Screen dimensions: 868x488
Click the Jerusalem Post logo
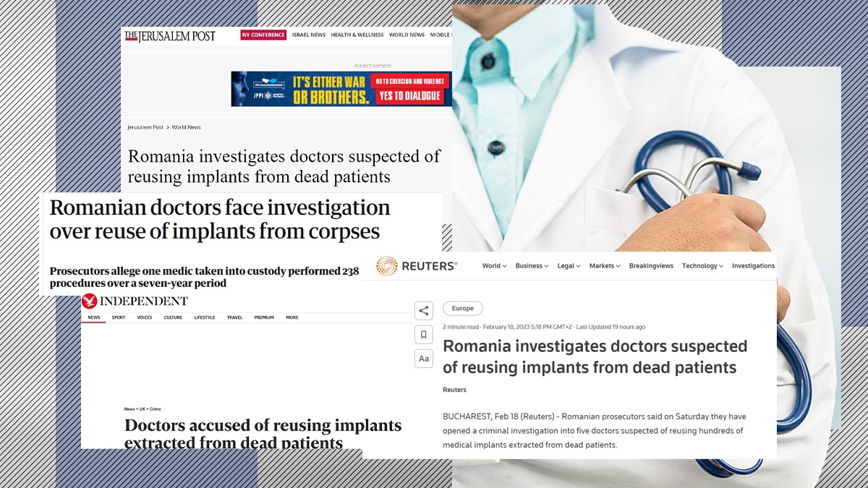pos(170,36)
